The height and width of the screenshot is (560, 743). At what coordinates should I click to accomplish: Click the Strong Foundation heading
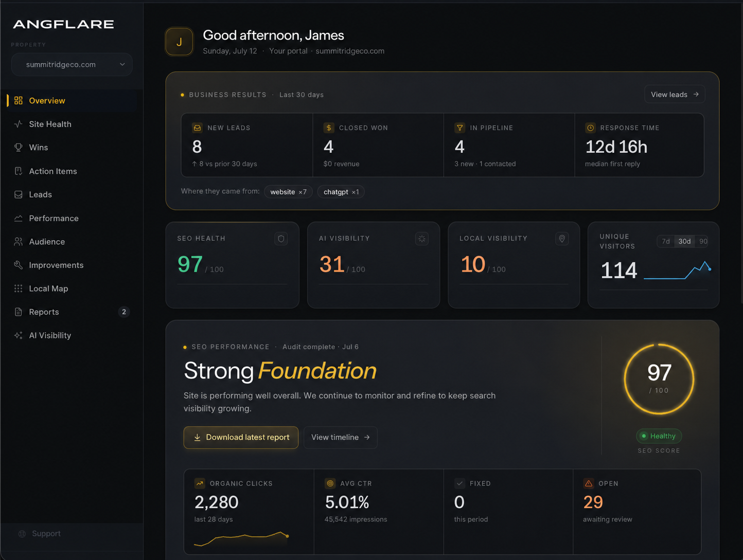(x=280, y=371)
